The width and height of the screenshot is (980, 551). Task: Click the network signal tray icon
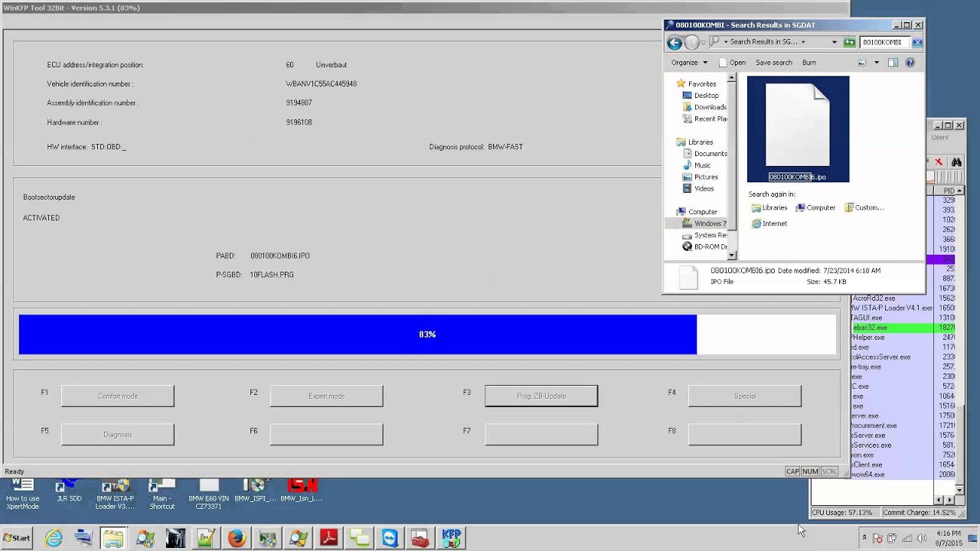907,539
